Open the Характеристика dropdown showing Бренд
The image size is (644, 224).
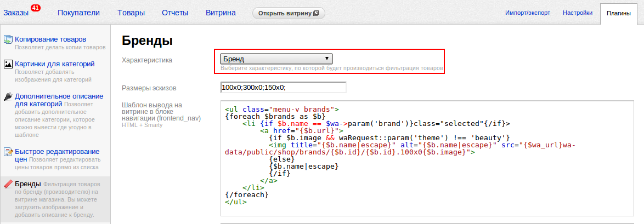(x=276, y=59)
